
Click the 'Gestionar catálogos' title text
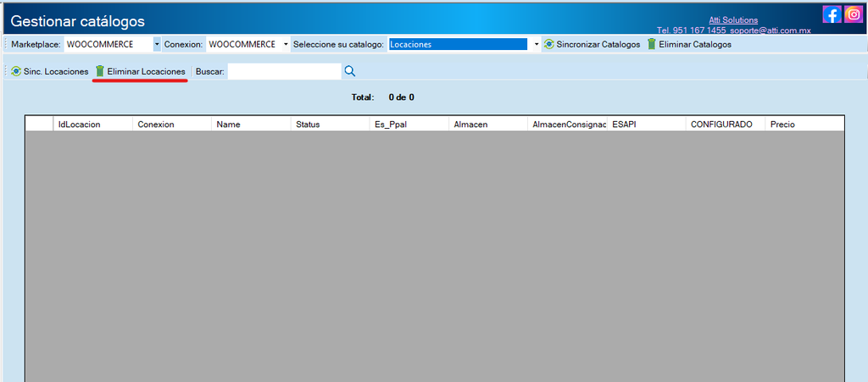[x=77, y=21]
